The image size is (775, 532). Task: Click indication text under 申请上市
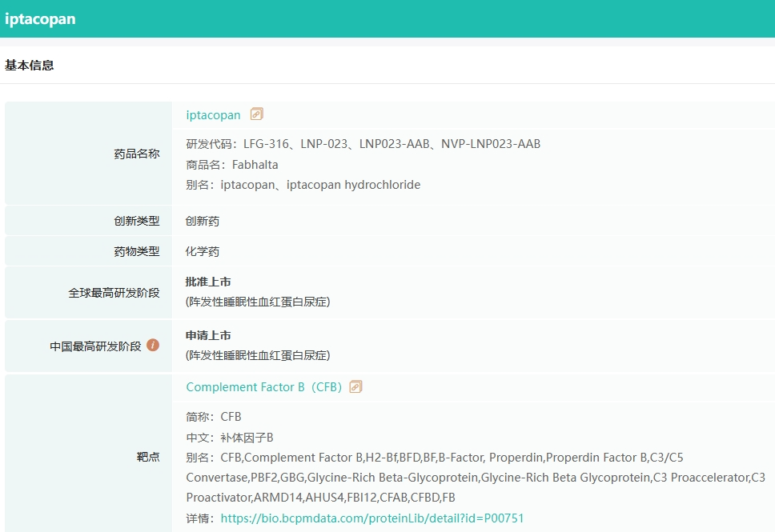(x=258, y=355)
